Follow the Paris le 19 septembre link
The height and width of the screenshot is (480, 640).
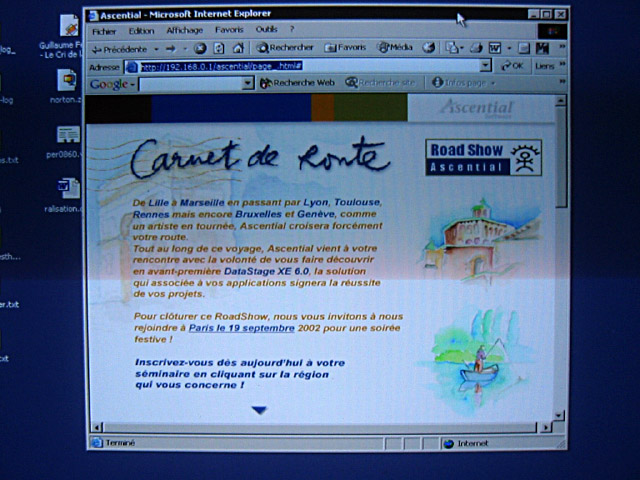[x=241, y=328]
